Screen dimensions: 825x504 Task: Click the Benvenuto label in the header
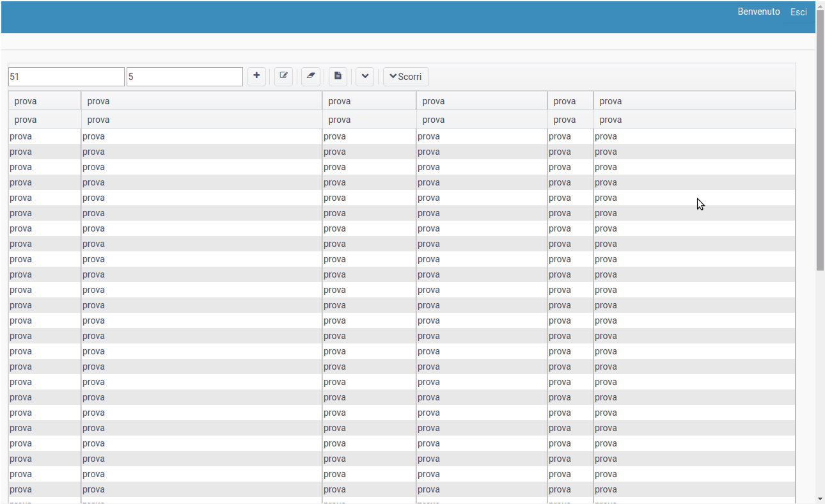pyautogui.click(x=758, y=12)
